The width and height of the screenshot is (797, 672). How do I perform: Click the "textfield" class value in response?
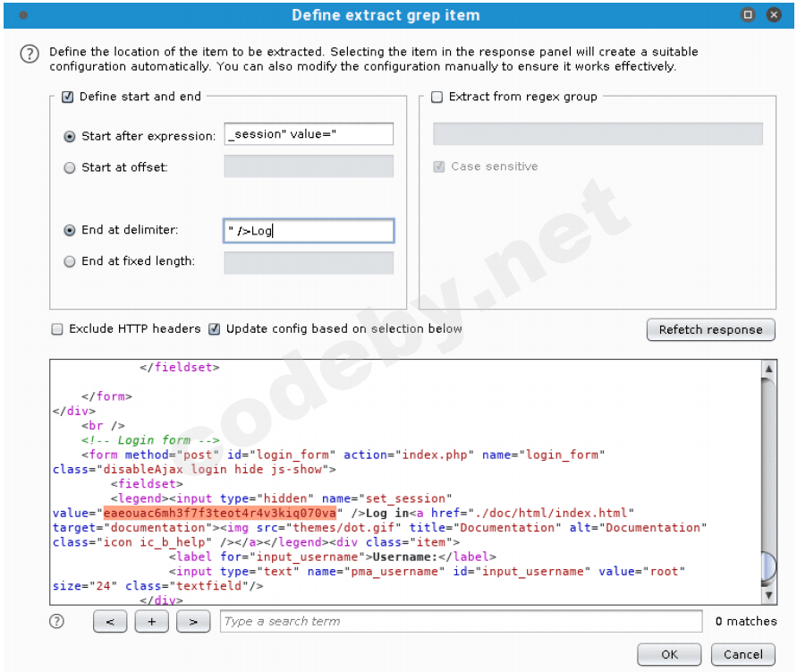tap(209, 586)
